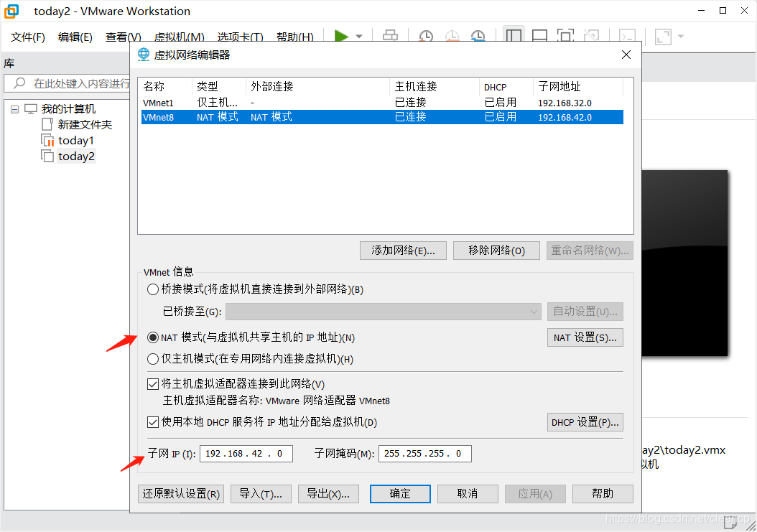
Task: Open NAT 设置(S)... button
Action: [585, 337]
